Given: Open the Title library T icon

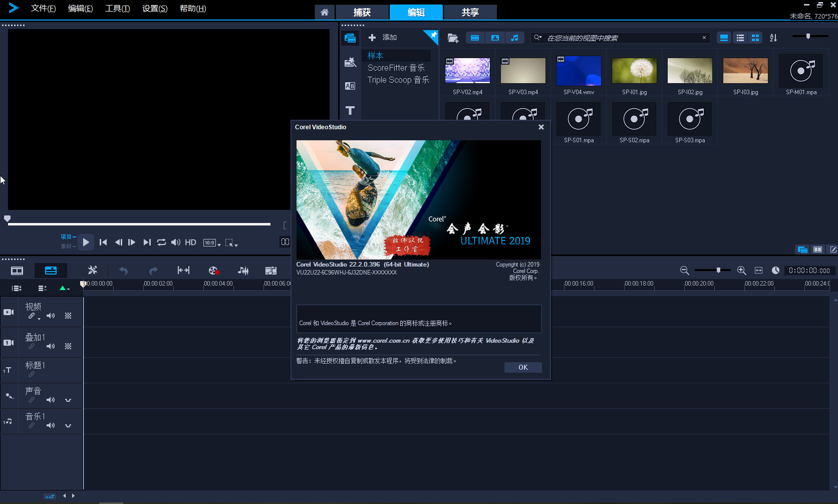Looking at the screenshot, I should pyautogui.click(x=350, y=110).
